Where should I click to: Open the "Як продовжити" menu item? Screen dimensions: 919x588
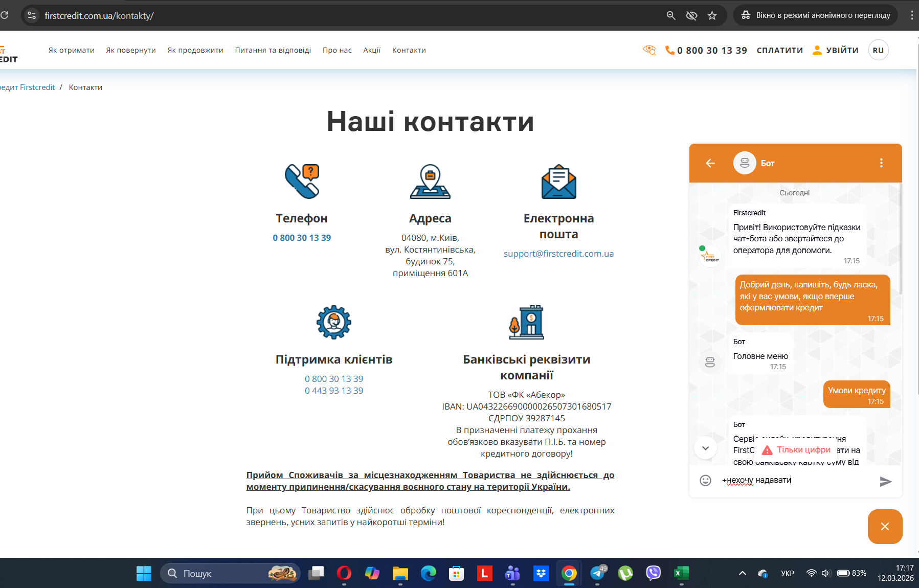tap(195, 50)
